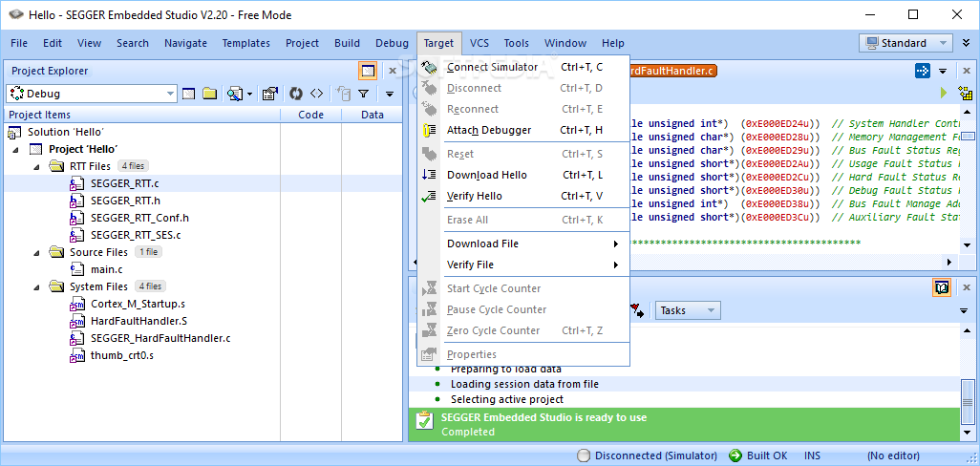This screenshot has width=980, height=466.
Task: Select the HardFaultHandler.c editor tab
Action: pyautogui.click(x=673, y=72)
